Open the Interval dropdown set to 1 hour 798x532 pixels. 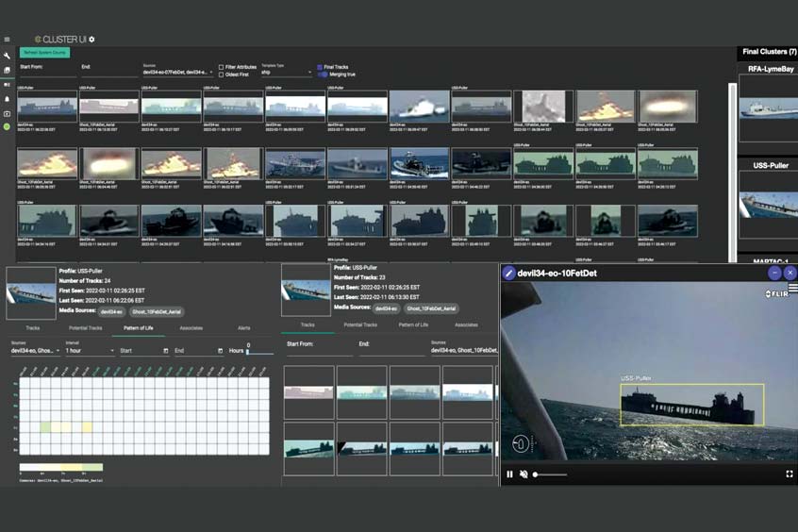[90, 351]
